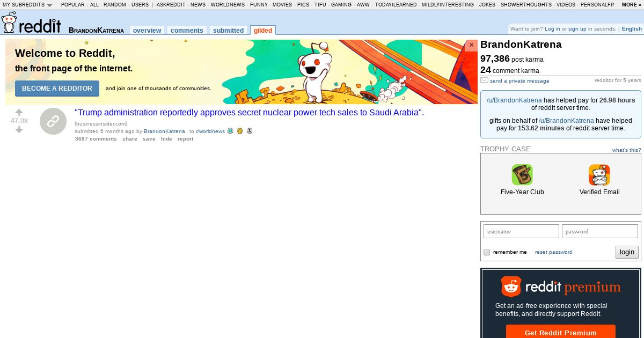Open WorldNews from top bar
Viewport: 644px width, 338px height.
pyautogui.click(x=228, y=4)
